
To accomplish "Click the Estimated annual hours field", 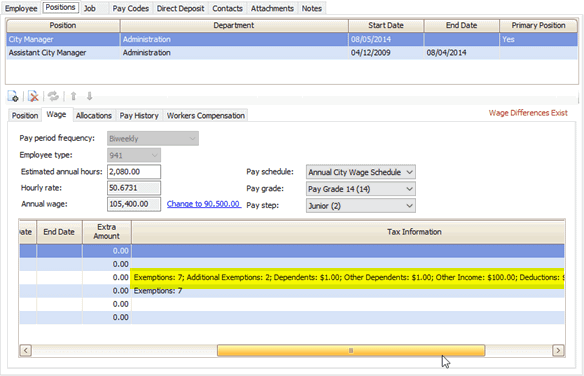I will pos(134,172).
